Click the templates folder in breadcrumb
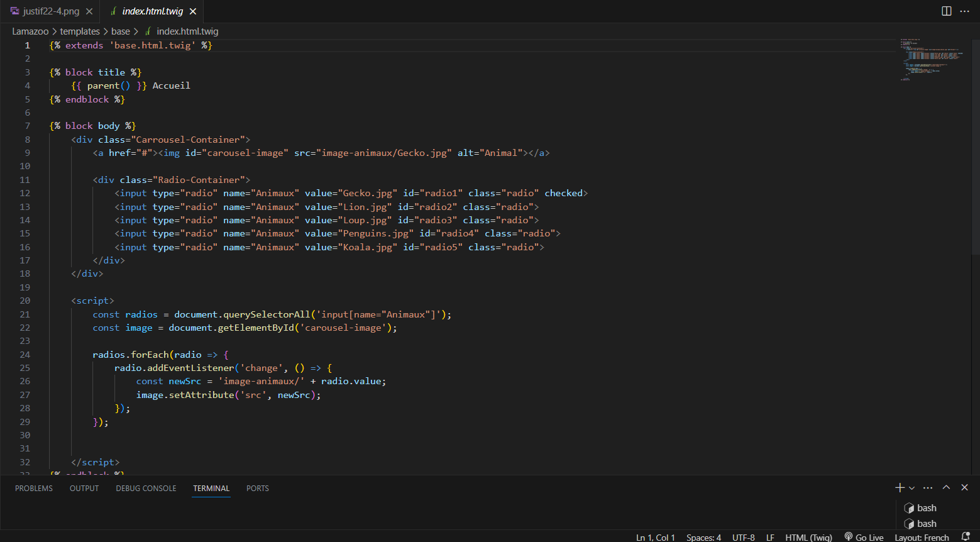The width and height of the screenshot is (980, 542). point(80,31)
